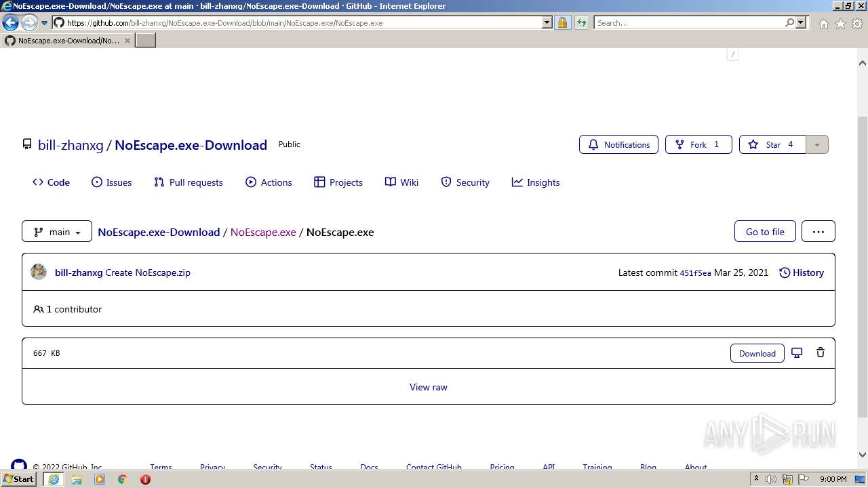Click NoEscape.exe folder breadcrumb link

pos(263,232)
